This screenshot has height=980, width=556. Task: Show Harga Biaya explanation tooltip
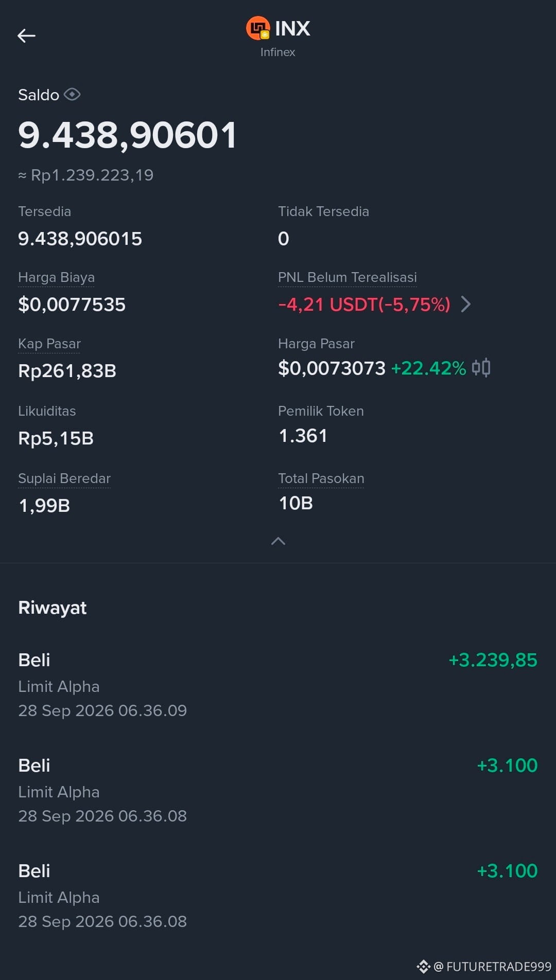[x=56, y=277]
